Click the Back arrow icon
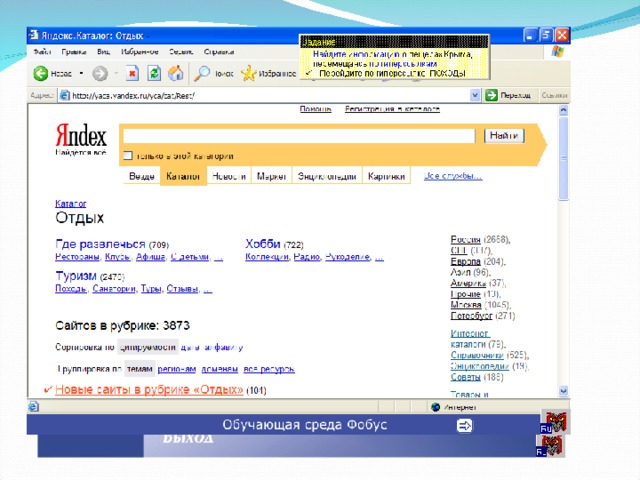The height and width of the screenshot is (480, 640). tap(40, 73)
